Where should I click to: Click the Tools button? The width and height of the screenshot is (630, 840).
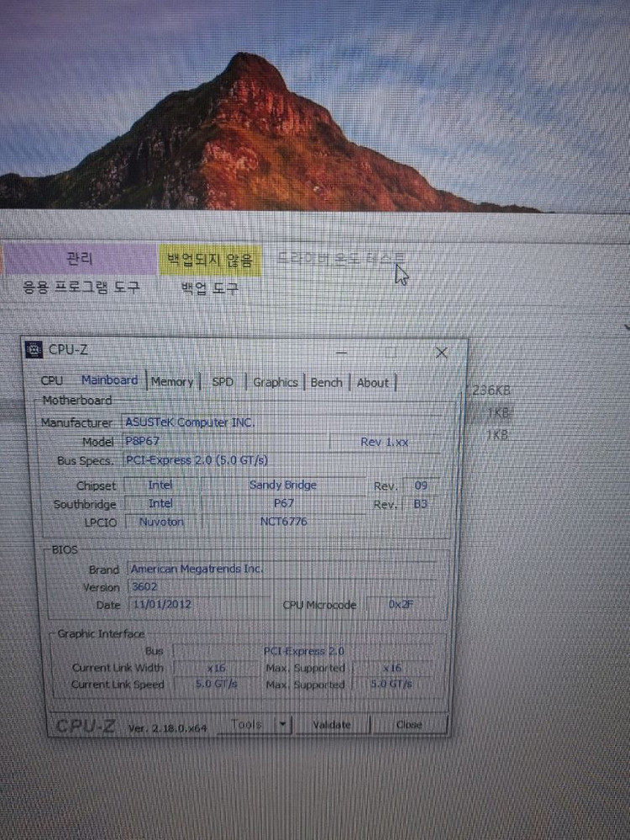246,724
